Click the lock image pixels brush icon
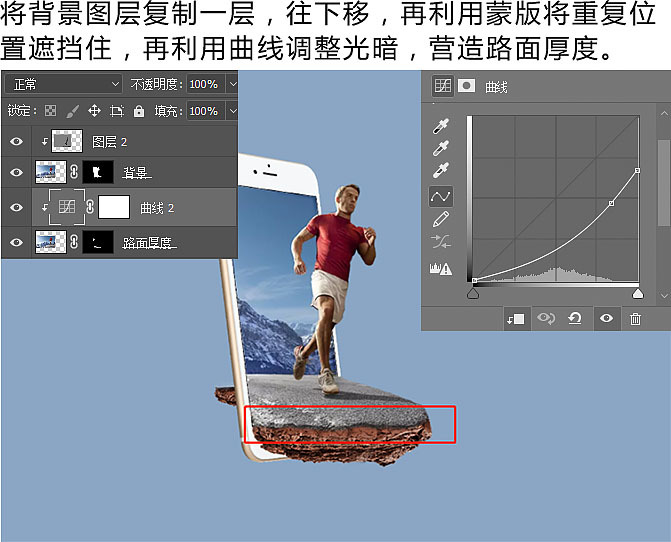The image size is (671, 542). click(x=72, y=111)
